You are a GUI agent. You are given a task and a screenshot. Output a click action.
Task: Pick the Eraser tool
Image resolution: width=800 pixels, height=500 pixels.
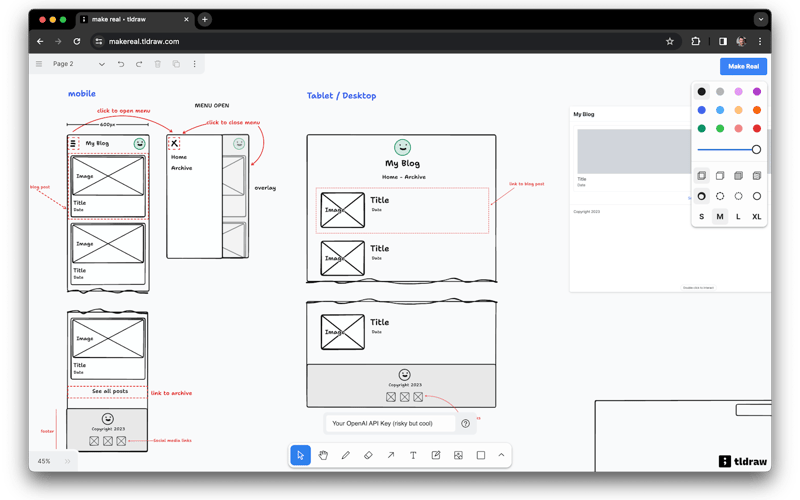tap(368, 455)
